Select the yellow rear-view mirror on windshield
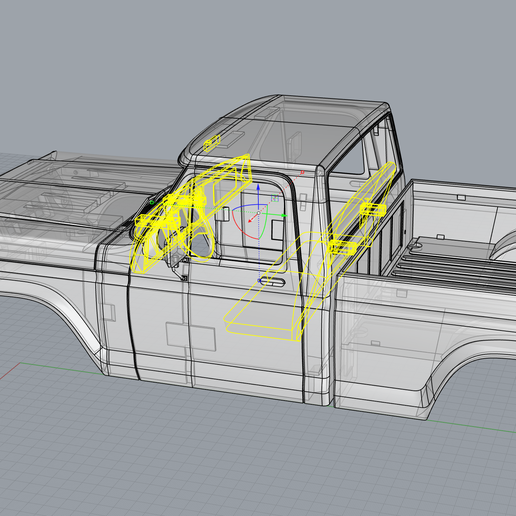Image resolution: width=516 pixels, height=516 pixels. point(212,143)
